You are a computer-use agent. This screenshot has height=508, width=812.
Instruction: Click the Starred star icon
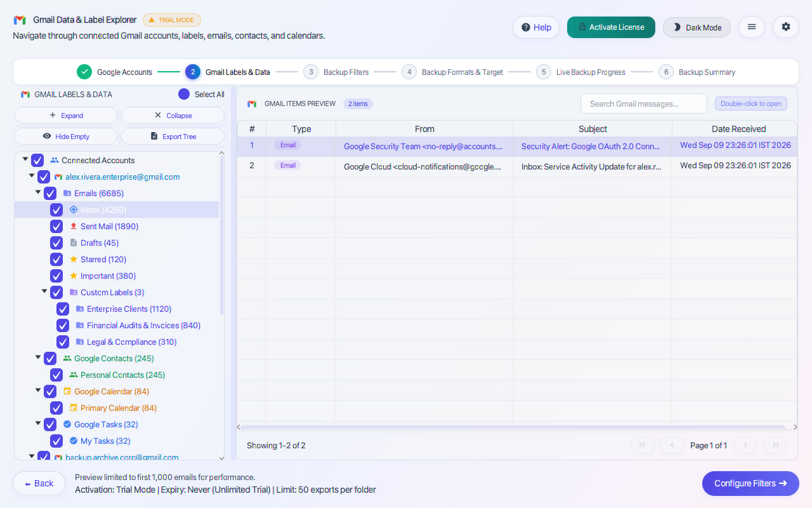73,259
